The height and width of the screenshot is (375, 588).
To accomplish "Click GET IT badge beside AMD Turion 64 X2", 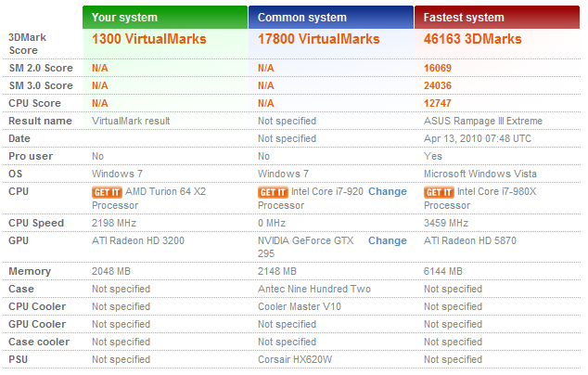I will [x=106, y=192].
